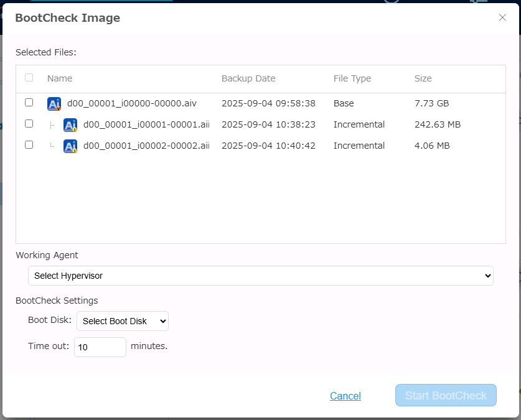Enable the checkbox for the 4.06 MB incremental
This screenshot has height=420, width=521.
coord(29,145)
